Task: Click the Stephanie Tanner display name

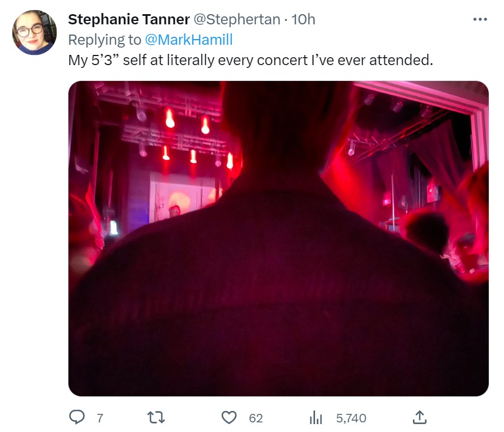Action: click(x=129, y=20)
